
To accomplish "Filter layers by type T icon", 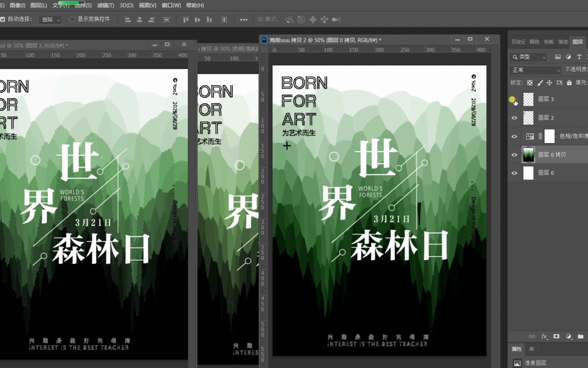I will [579, 57].
